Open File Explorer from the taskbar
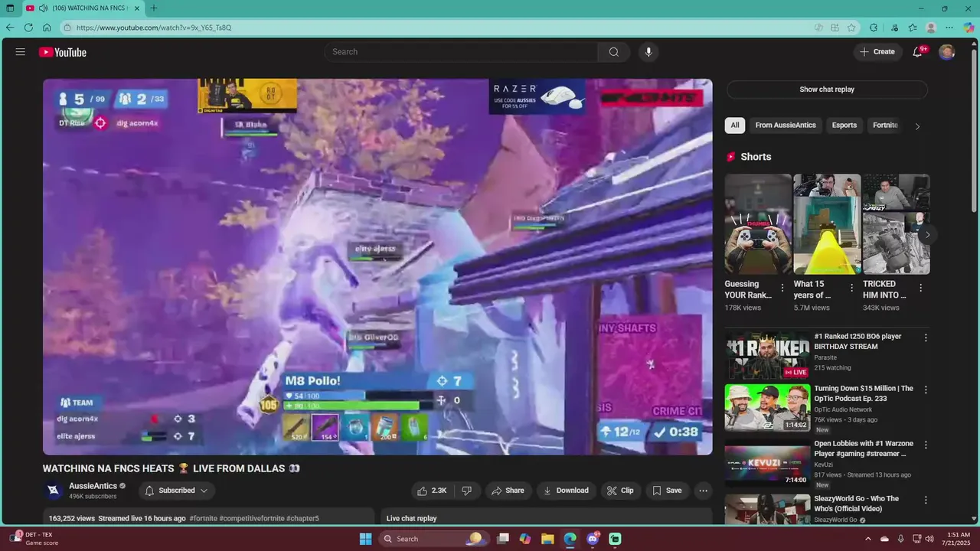This screenshot has width=980, height=551. pos(547,539)
